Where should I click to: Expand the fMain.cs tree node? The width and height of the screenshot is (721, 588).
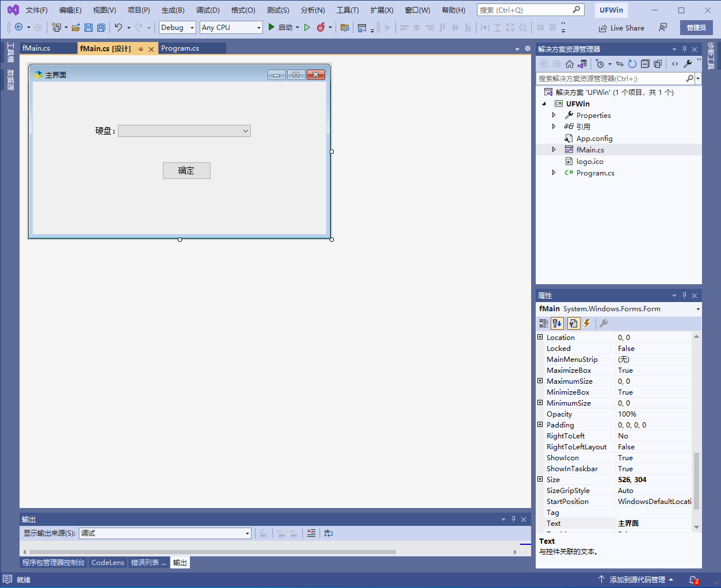[554, 150]
